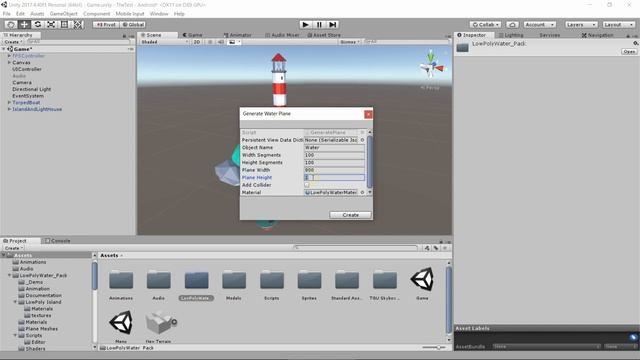
Task: Open the Scripts folder thumbnail
Action: point(272,280)
